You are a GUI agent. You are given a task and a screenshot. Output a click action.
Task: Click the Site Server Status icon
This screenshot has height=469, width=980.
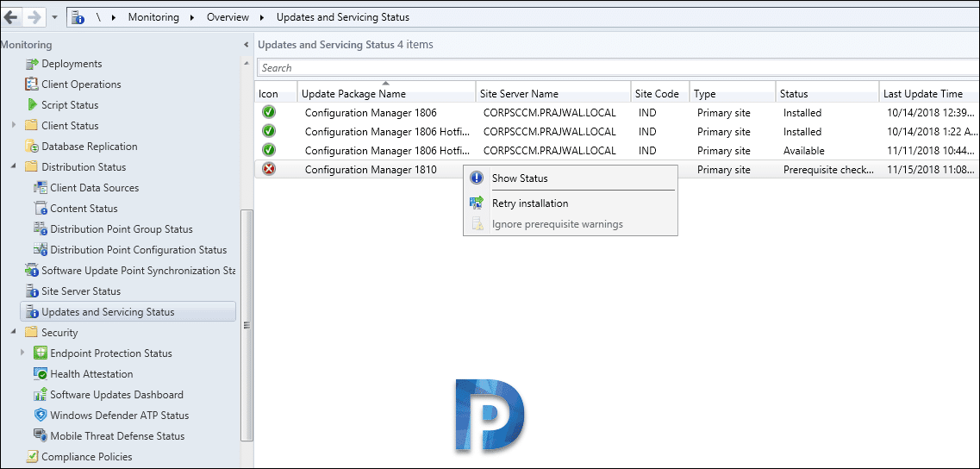coord(31,291)
